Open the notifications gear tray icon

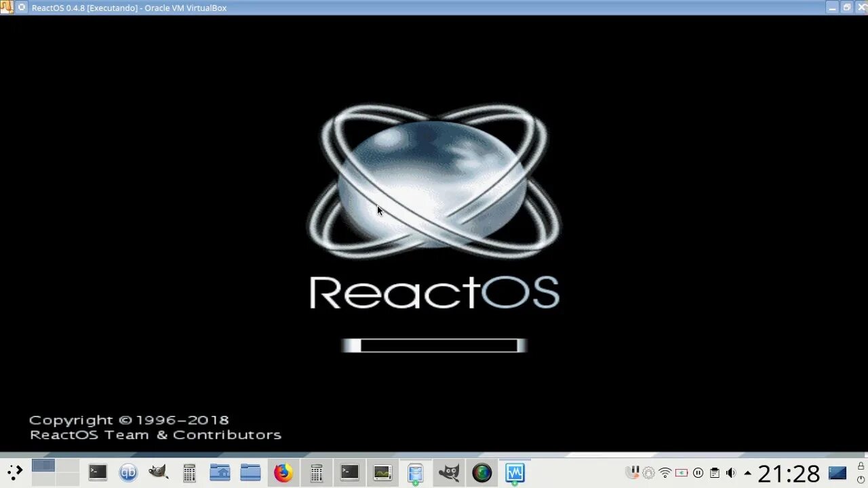649,473
